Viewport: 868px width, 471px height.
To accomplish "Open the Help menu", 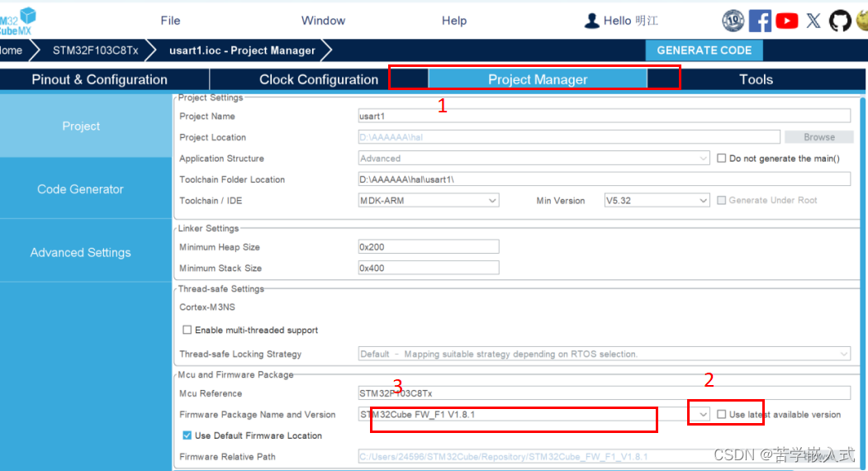I will click(454, 21).
